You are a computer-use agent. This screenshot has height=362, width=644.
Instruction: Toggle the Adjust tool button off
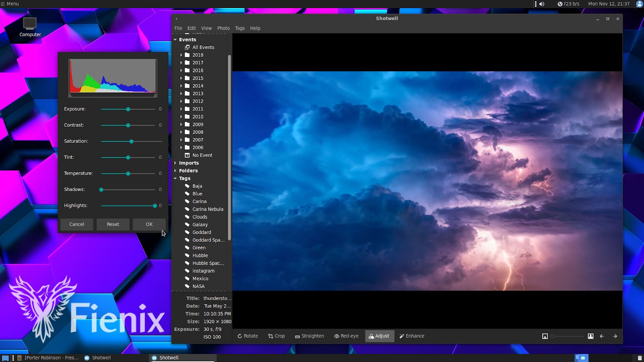click(x=379, y=336)
